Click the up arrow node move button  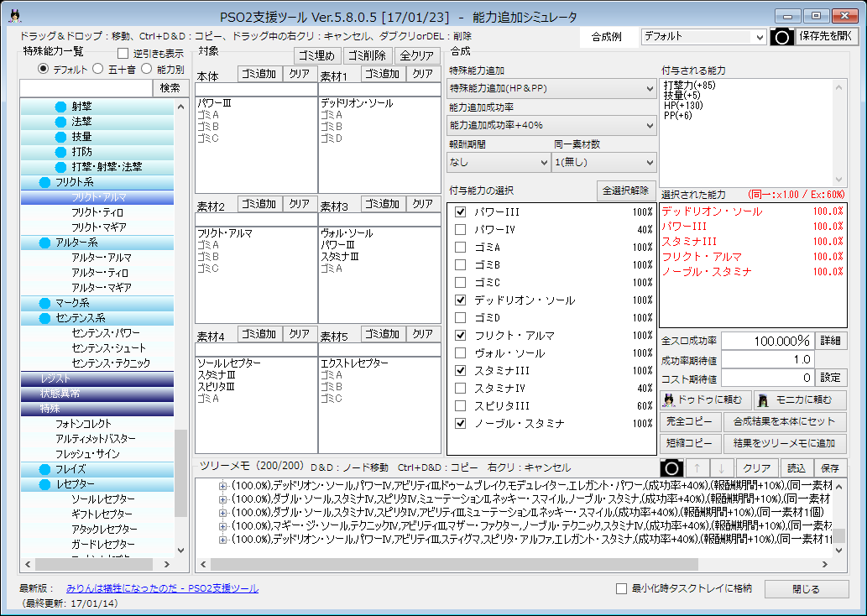click(697, 468)
